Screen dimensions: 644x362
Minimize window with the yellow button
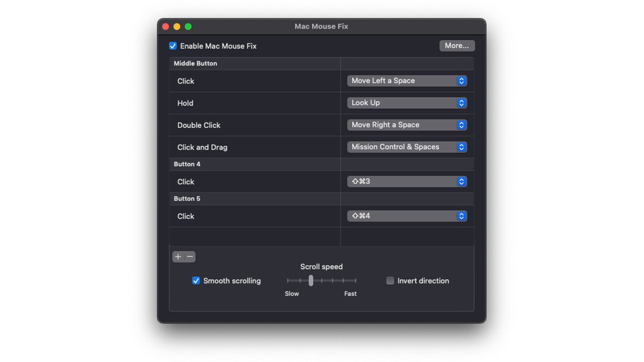[177, 27]
